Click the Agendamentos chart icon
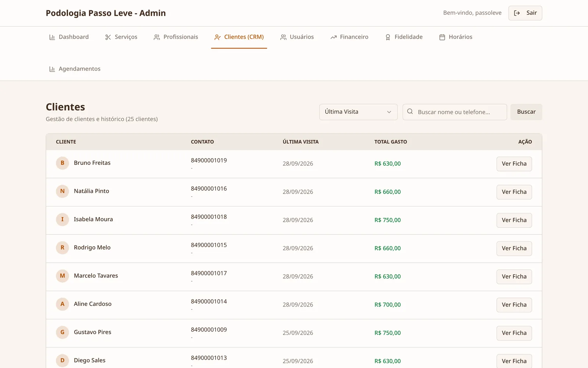Viewport: 588px width, 368px height. [x=52, y=69]
